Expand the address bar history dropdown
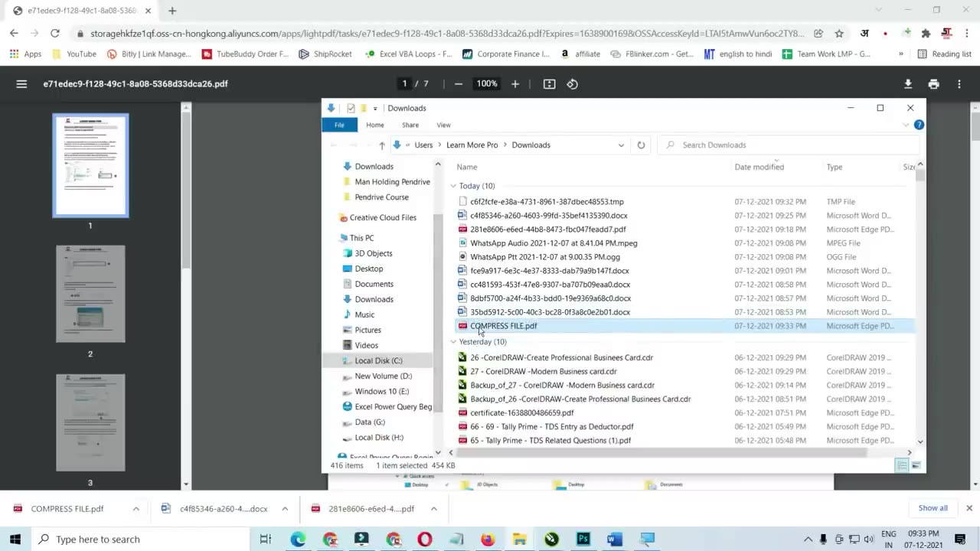This screenshot has height=551, width=980. (x=621, y=145)
